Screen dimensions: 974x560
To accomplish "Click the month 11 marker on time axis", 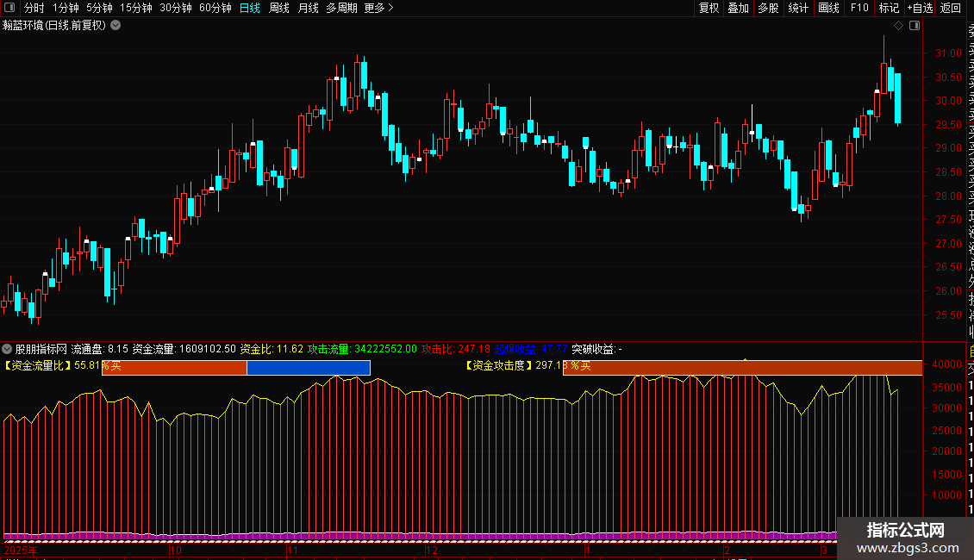I will [x=292, y=550].
